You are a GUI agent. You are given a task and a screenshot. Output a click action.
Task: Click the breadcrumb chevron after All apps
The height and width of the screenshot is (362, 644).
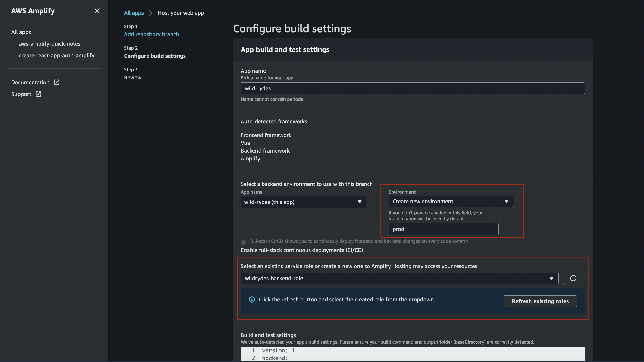pos(150,13)
